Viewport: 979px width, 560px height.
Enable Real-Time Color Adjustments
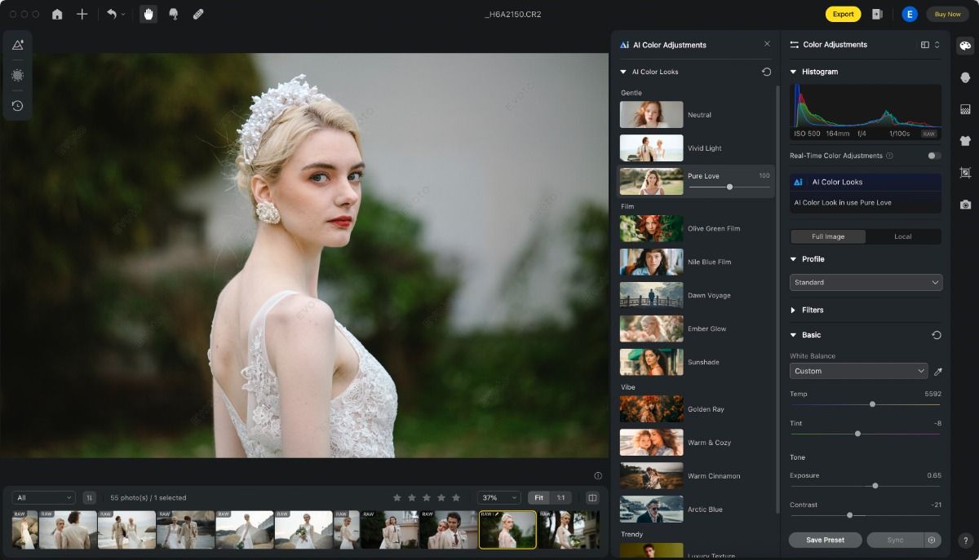tap(932, 156)
